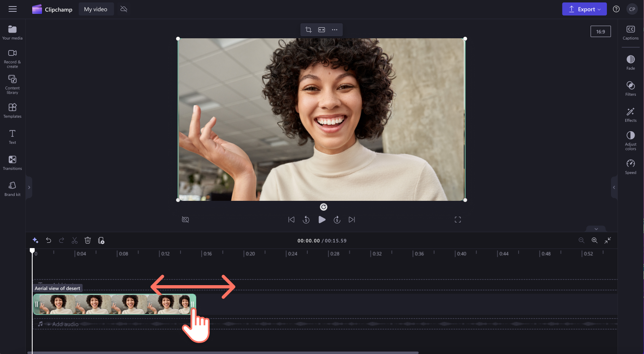Image resolution: width=644 pixels, height=354 pixels.
Task: Open the Export dropdown button
Action: 584,9
